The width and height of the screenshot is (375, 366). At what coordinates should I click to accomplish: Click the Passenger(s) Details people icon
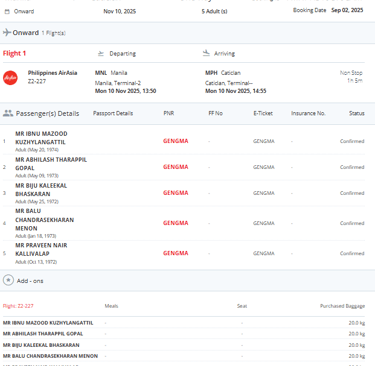coord(8,113)
